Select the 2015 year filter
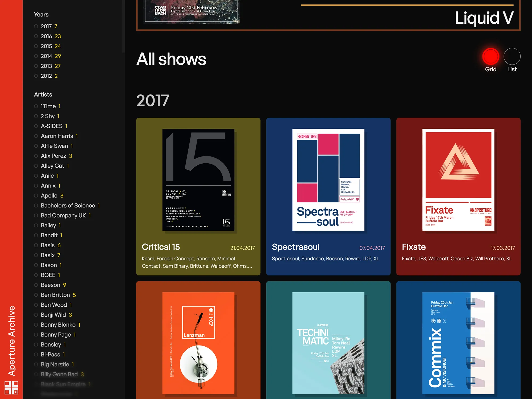 click(48, 46)
